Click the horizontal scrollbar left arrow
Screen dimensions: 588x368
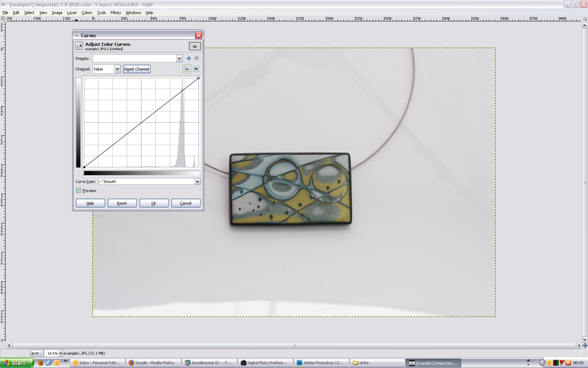tap(9, 346)
